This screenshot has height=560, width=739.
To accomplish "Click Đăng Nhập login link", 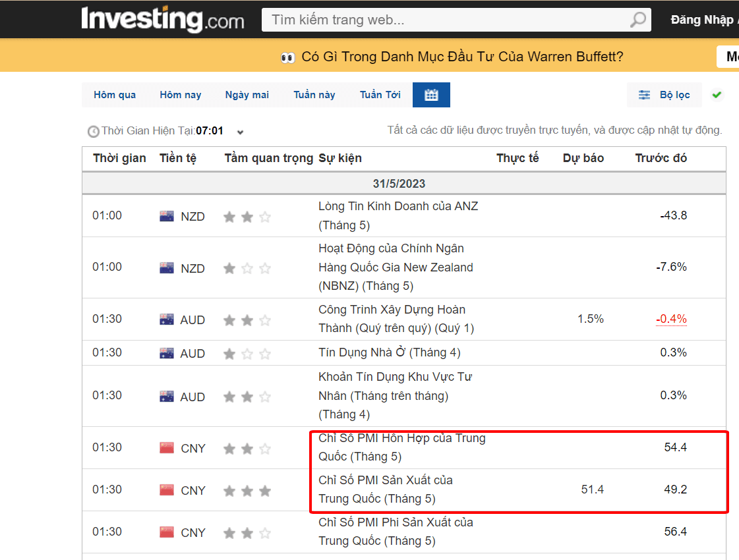I will (x=702, y=20).
